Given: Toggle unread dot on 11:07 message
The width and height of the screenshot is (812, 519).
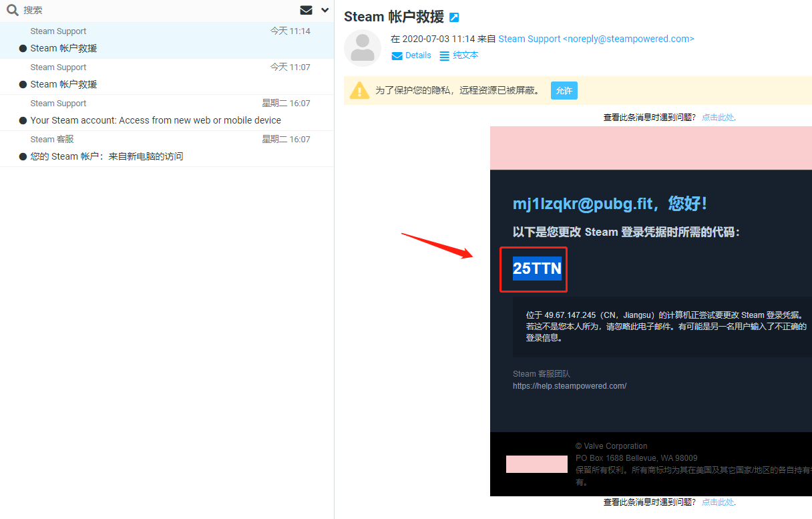Looking at the screenshot, I should click(x=23, y=84).
